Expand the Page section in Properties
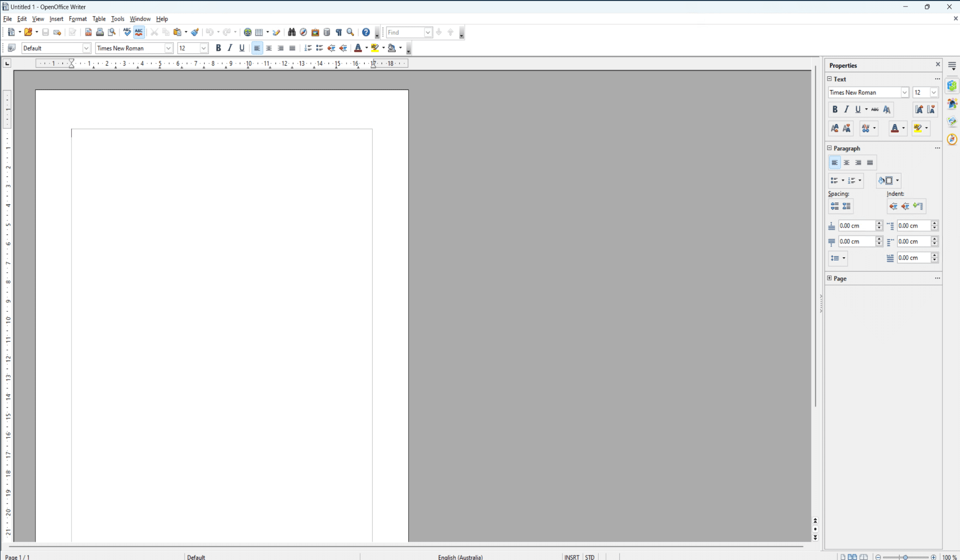The image size is (960, 560). pyautogui.click(x=830, y=278)
